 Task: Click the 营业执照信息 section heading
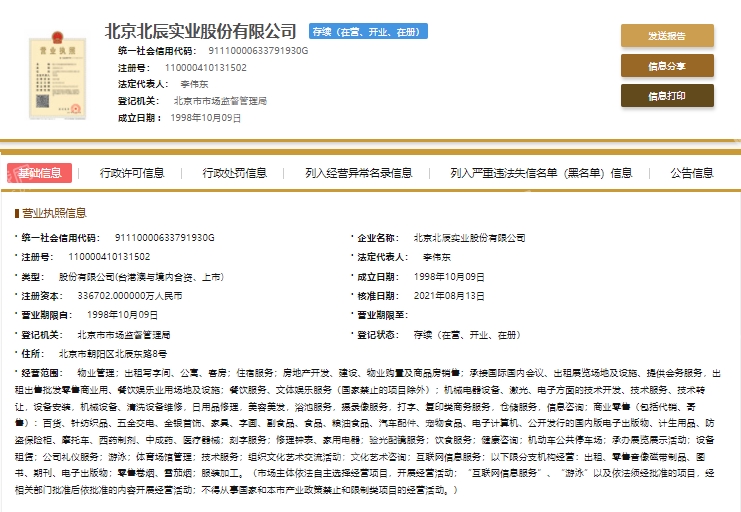tap(54, 213)
